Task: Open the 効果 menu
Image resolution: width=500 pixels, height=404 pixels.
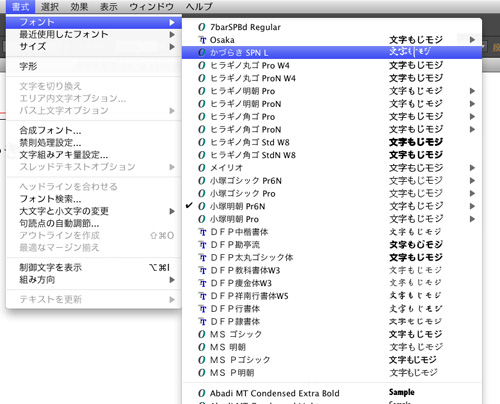Action: tap(79, 6)
